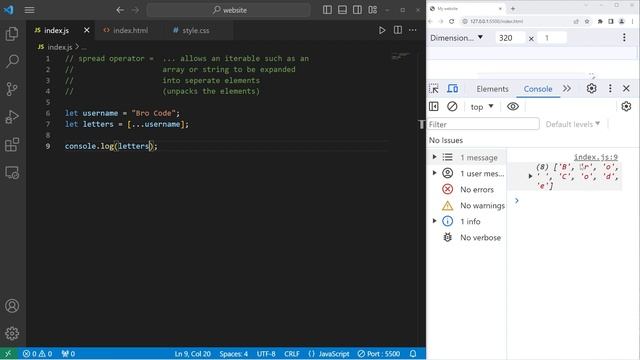Image resolution: width=640 pixels, height=360 pixels.
Task: Open the remote window status bar icon
Action: click(8, 353)
